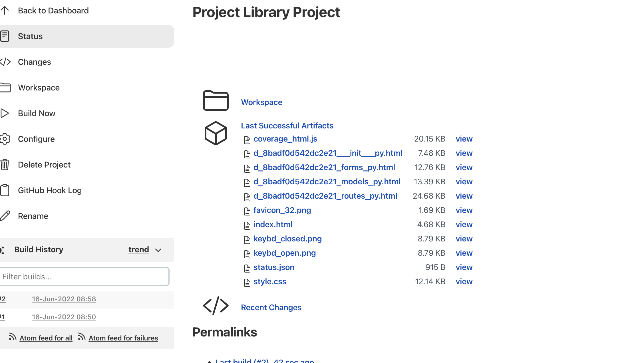This screenshot has height=363, width=644.
Task: Click the file icon beside style.css
Action: (x=247, y=283)
